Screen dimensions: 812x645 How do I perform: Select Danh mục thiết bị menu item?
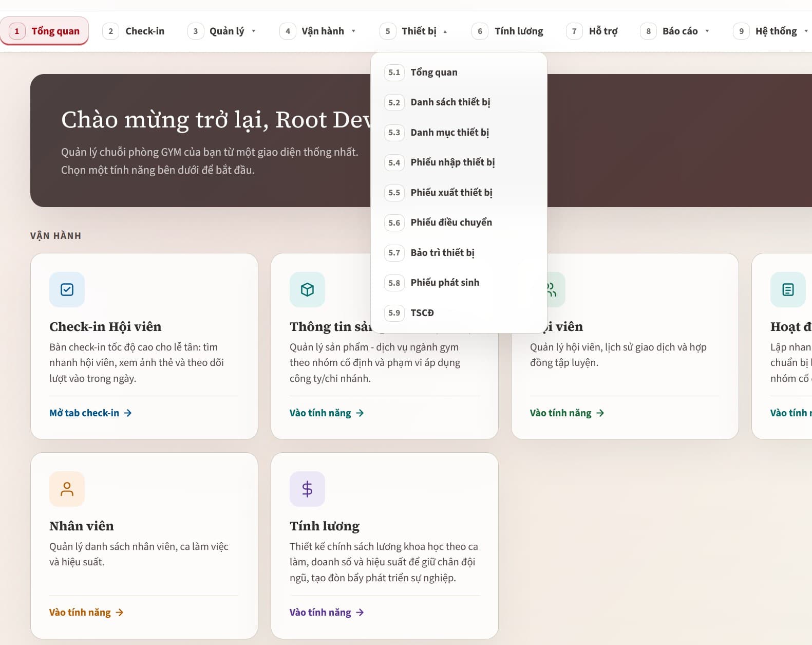[459, 133]
